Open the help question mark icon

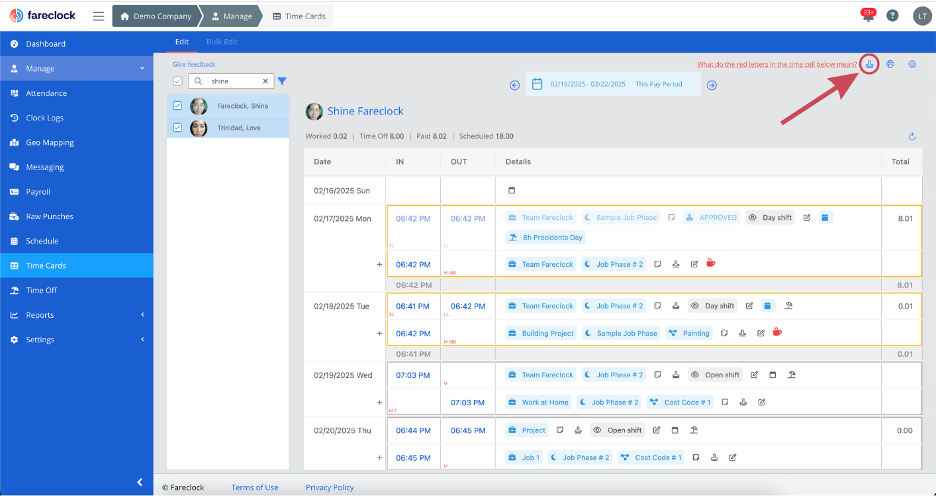[892, 16]
